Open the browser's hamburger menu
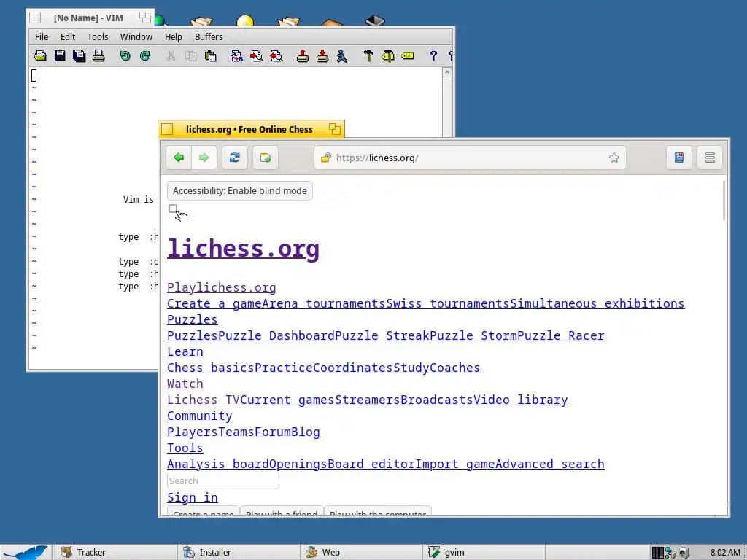 (710, 157)
